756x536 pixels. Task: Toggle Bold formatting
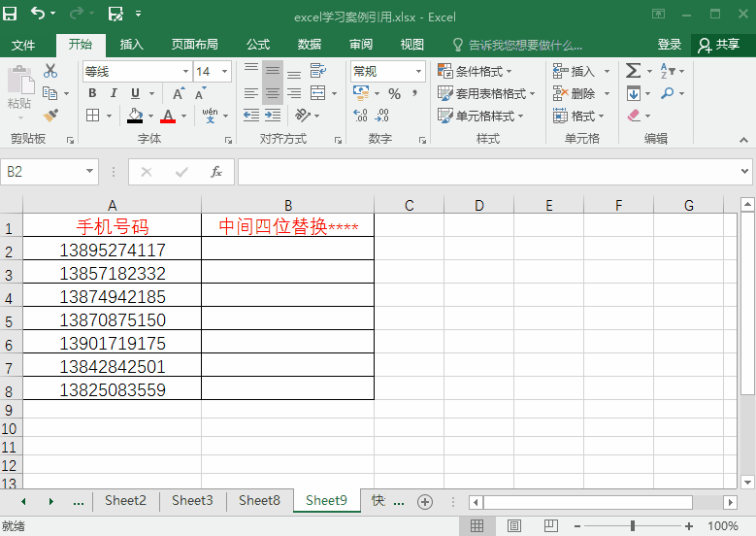(x=92, y=93)
